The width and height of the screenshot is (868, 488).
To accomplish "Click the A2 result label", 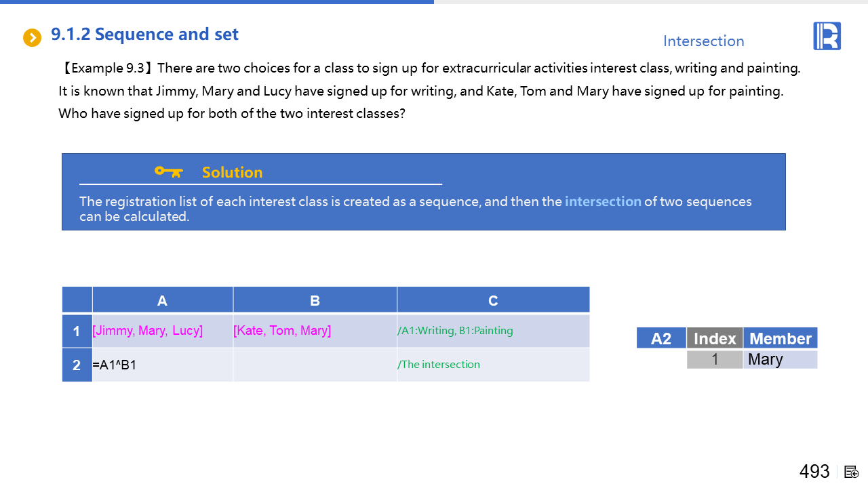I will pyautogui.click(x=660, y=338).
